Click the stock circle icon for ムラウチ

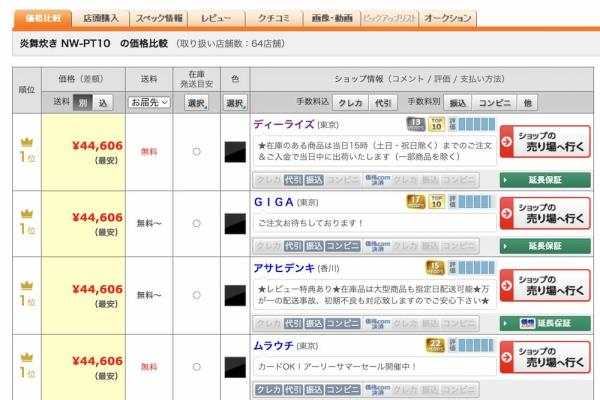[x=197, y=367]
